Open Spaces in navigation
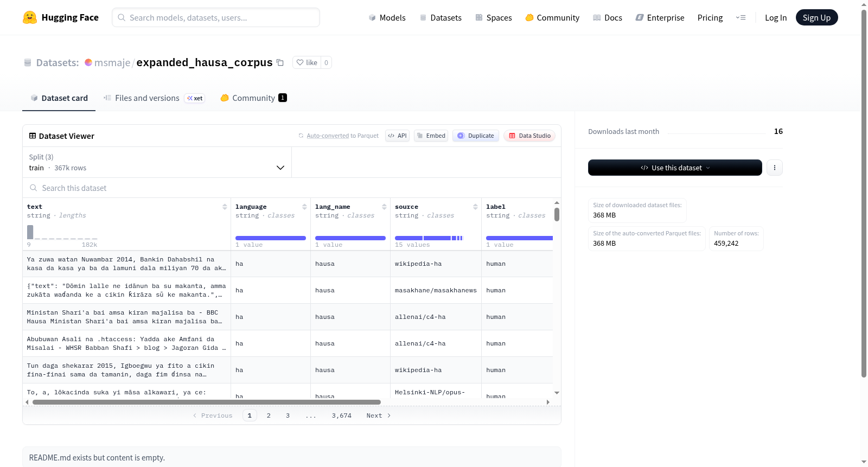Image resolution: width=868 pixels, height=467 pixels. click(494, 17)
